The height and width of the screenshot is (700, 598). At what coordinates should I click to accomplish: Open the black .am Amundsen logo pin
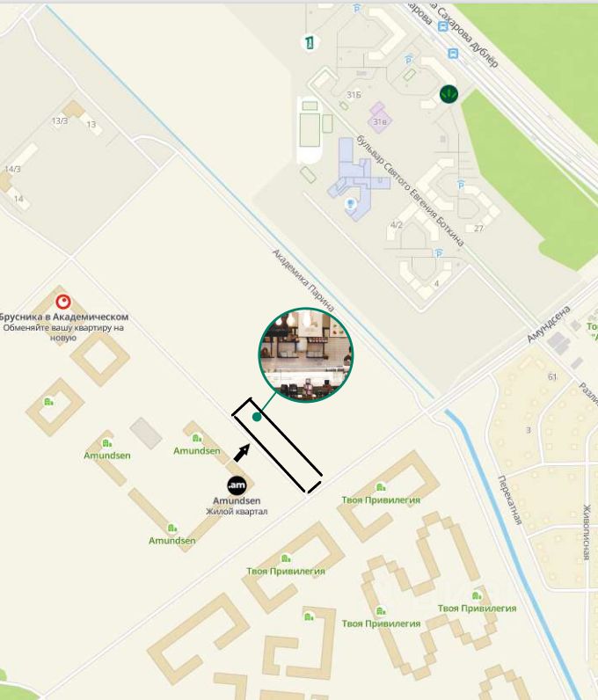[237, 485]
